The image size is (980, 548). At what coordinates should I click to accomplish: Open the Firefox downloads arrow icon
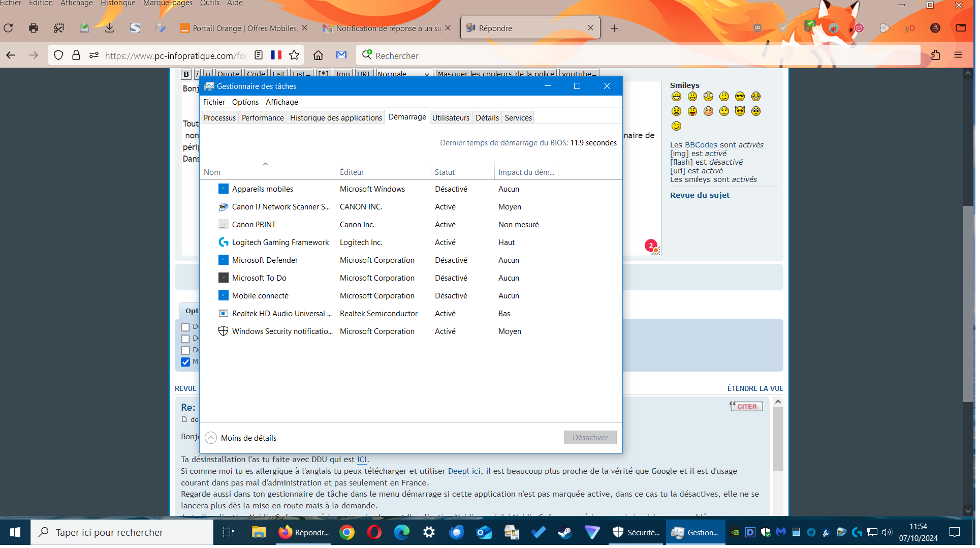click(x=110, y=28)
